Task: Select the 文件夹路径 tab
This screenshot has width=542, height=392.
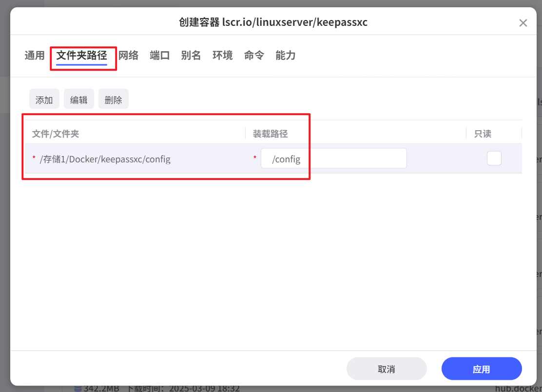Action: (x=81, y=55)
